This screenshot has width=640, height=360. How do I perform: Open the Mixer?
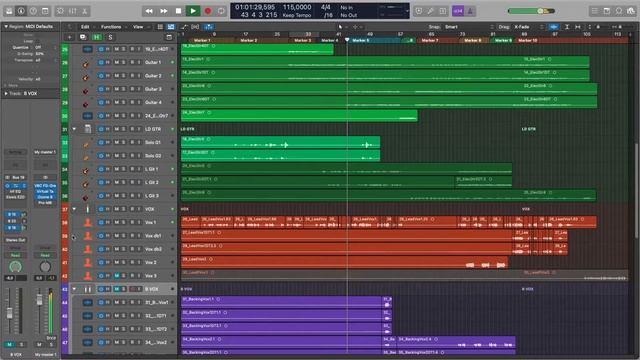point(73,11)
